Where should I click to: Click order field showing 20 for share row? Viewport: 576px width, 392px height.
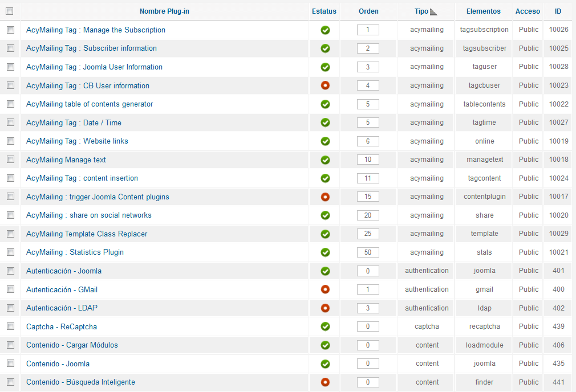[x=368, y=215]
